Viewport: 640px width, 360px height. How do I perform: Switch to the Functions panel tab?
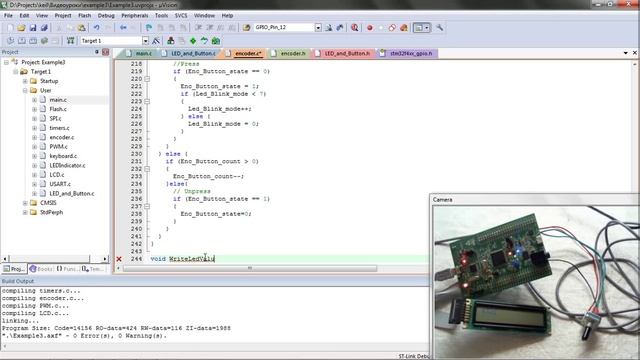(x=67, y=269)
